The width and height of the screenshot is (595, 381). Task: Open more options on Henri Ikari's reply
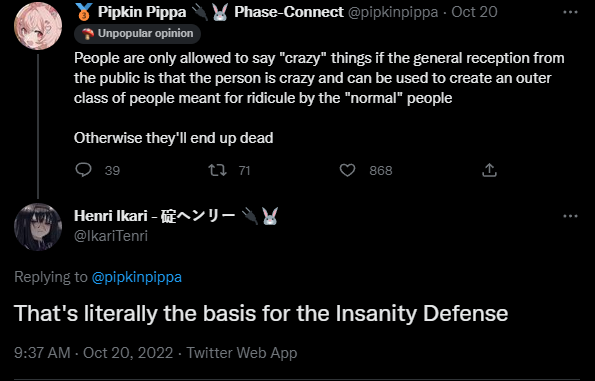pos(570,216)
